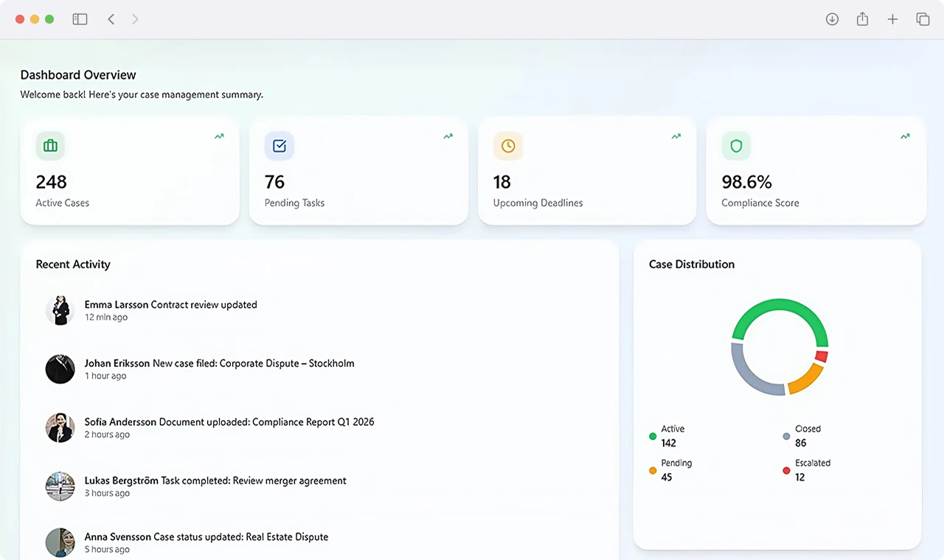Open Anna Svensson's avatar

pyautogui.click(x=60, y=542)
